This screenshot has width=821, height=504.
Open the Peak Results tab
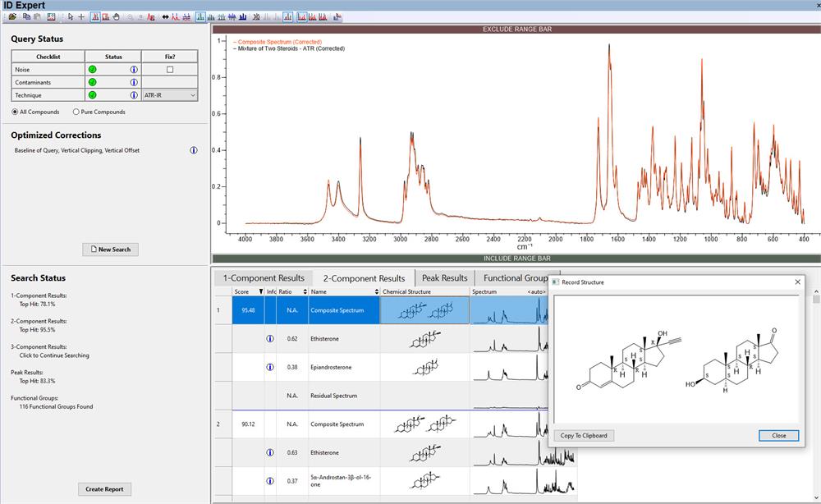click(x=443, y=278)
